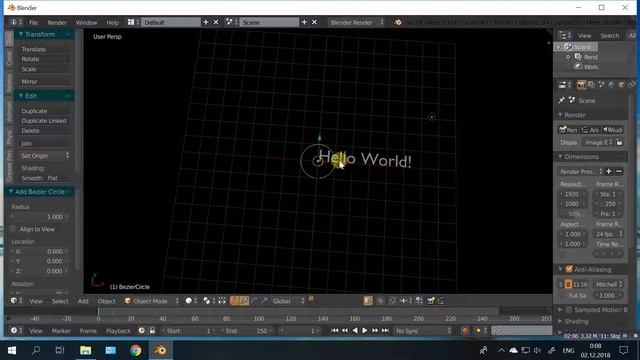Toggle the lock time to other windows icon
The width and height of the screenshot is (640, 360).
pyautogui.click(x=152, y=330)
